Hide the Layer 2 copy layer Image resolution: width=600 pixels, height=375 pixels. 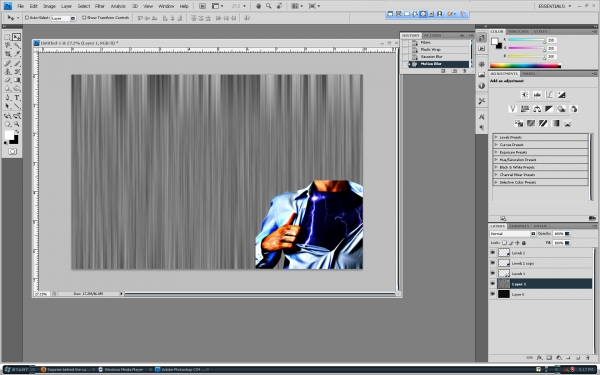pos(492,263)
